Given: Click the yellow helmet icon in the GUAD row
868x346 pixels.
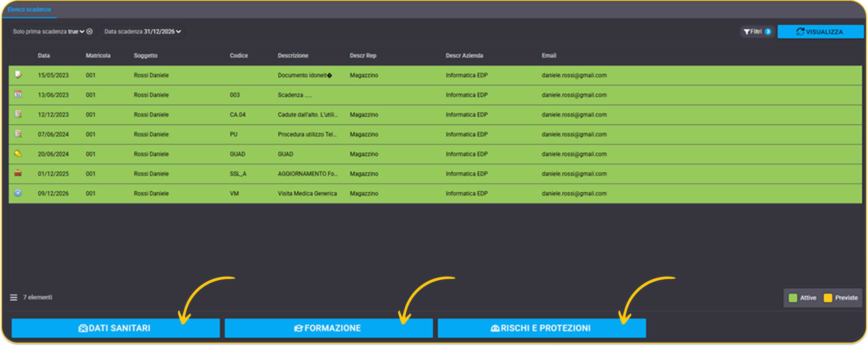Looking at the screenshot, I should (18, 153).
